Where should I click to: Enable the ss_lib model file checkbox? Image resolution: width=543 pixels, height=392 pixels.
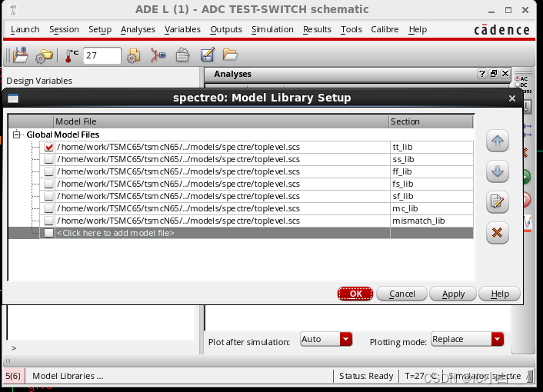(x=48, y=160)
